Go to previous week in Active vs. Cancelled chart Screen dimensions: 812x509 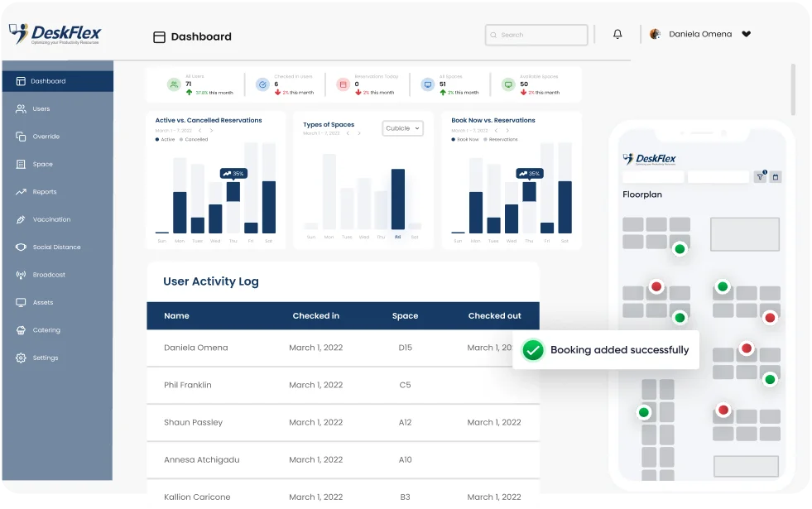click(199, 131)
